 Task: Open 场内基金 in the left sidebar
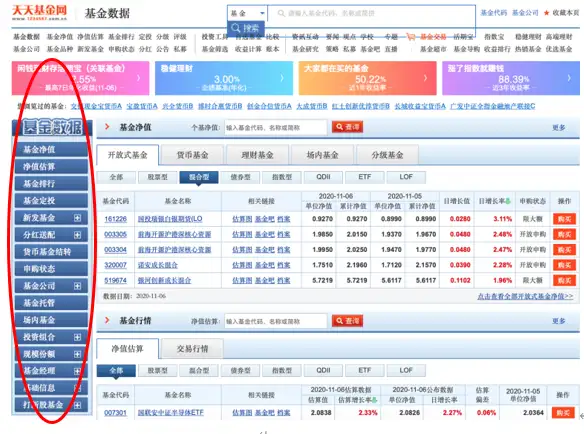pyautogui.click(x=51, y=320)
